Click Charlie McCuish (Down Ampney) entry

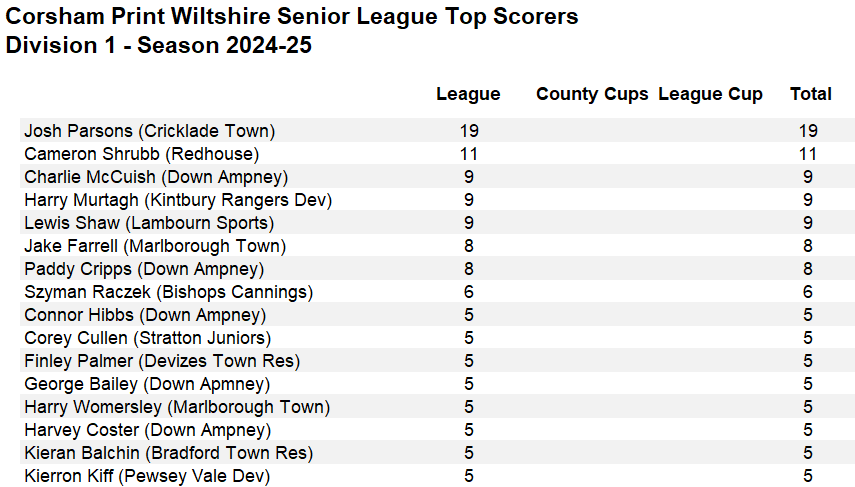tap(156, 177)
